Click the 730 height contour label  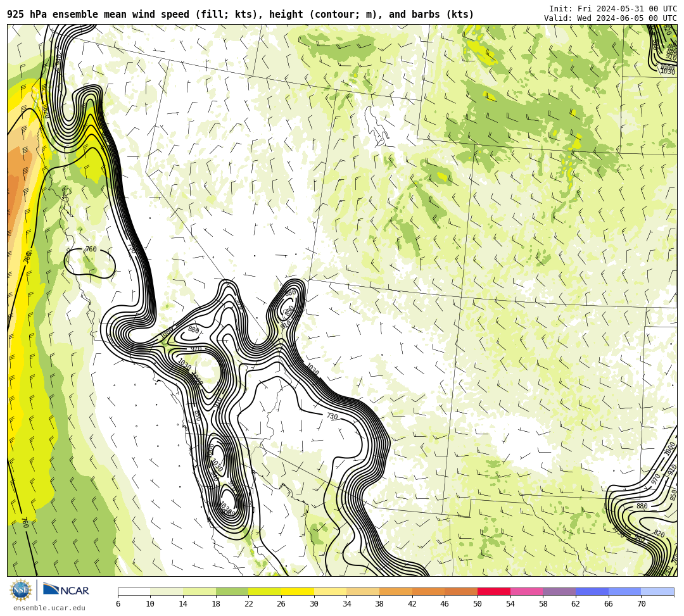point(332,417)
